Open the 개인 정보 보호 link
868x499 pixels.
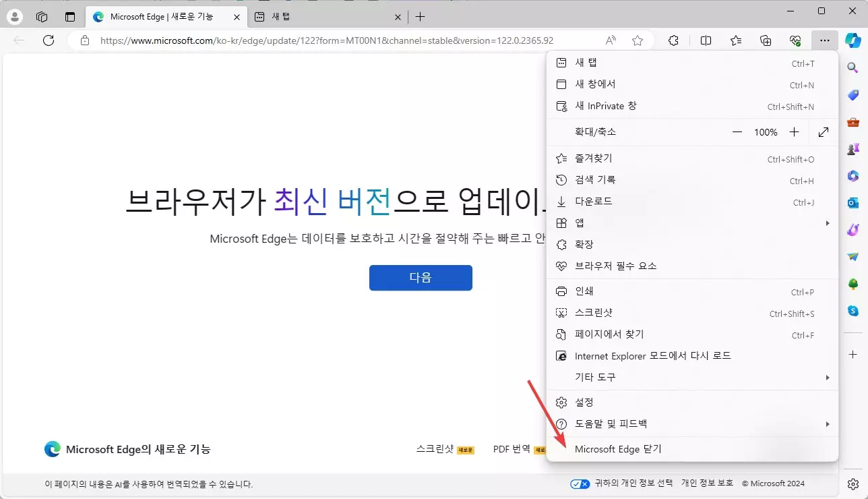(x=707, y=483)
